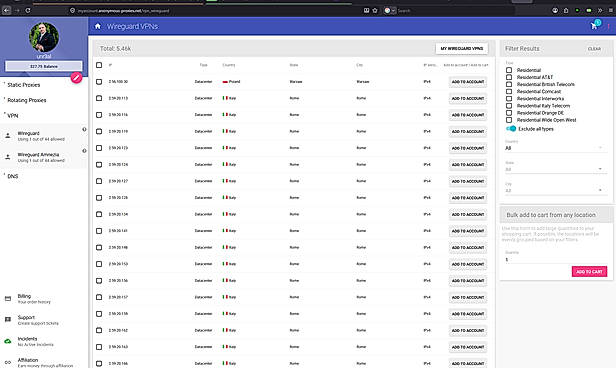616x368 pixels.
Task: Click the pink ADD TO CART button
Action: (589, 271)
